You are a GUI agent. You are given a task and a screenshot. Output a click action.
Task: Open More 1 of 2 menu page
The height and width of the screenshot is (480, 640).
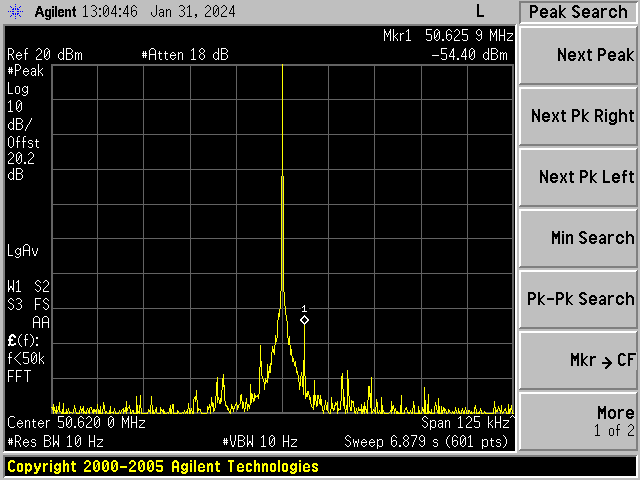578,421
